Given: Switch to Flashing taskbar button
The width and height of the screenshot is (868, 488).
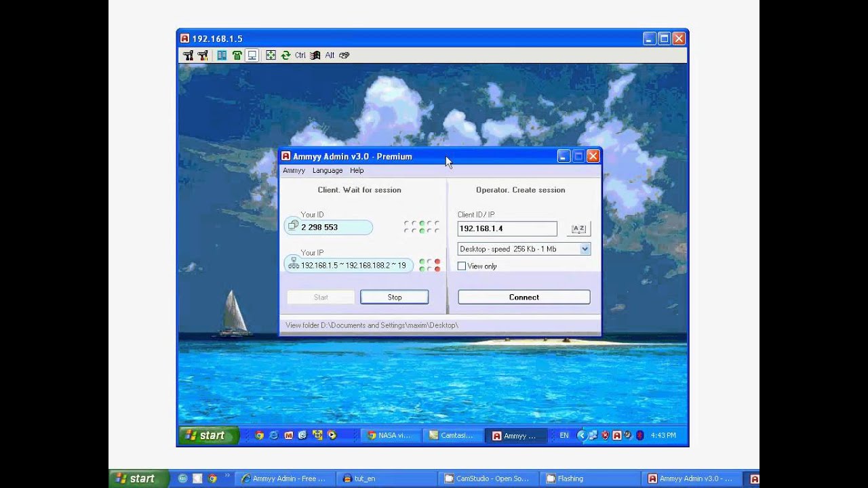Looking at the screenshot, I should [x=590, y=479].
